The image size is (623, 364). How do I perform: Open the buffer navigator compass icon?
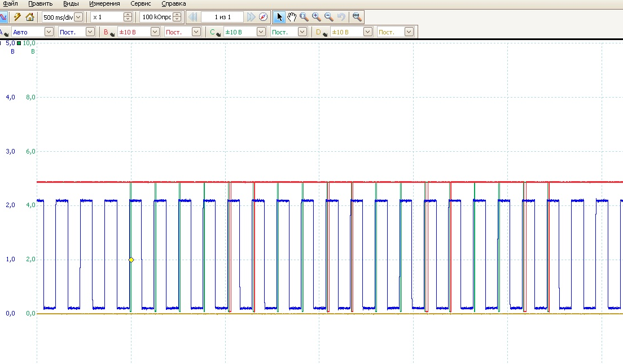[263, 17]
